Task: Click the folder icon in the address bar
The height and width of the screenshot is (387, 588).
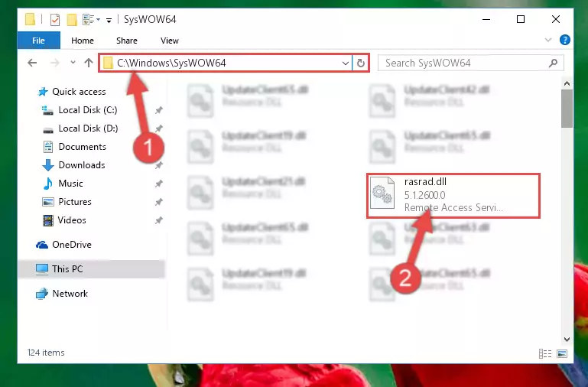Action: click(x=108, y=63)
